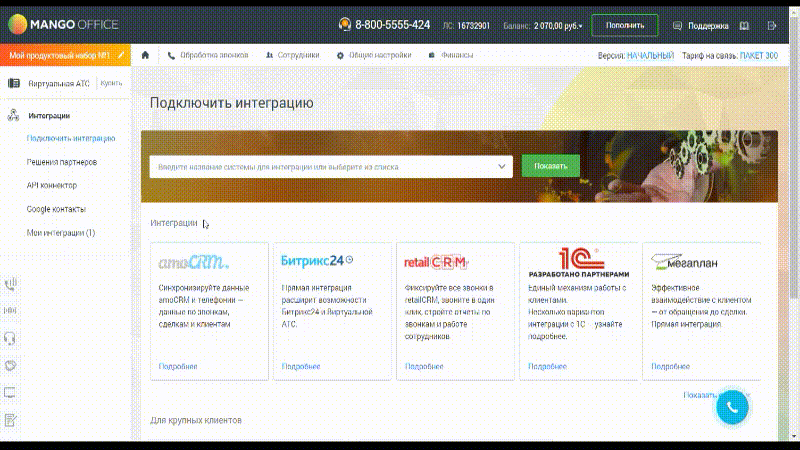Screen dimensions: 800x450
Task: Select Решения партнеров in sidebar
Action: point(62,162)
